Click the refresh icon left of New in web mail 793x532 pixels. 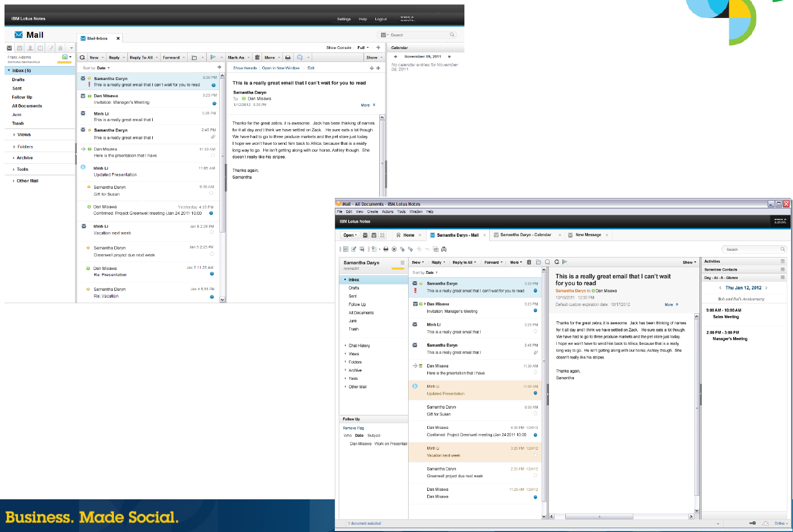82,57
